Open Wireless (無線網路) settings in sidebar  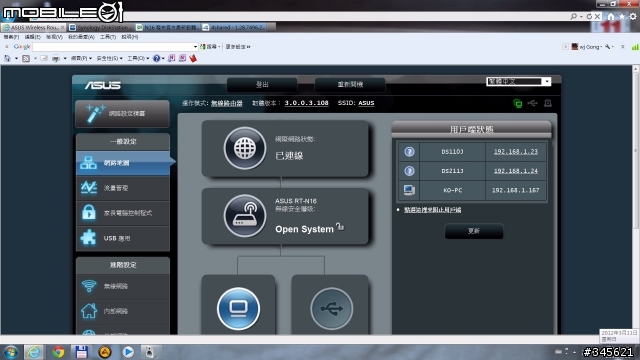point(122,286)
